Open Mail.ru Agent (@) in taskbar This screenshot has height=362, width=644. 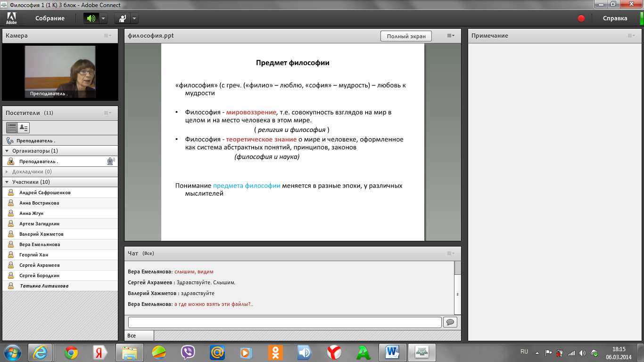click(217, 352)
